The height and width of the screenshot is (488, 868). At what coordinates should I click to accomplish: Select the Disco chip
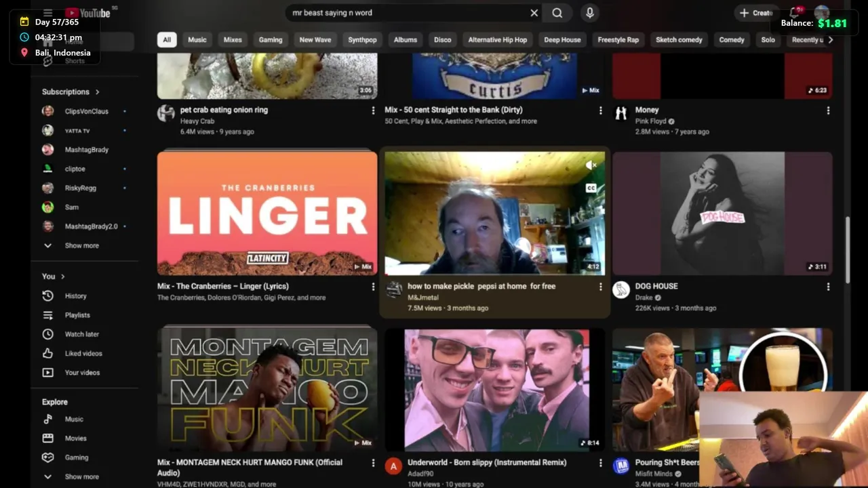[443, 40]
